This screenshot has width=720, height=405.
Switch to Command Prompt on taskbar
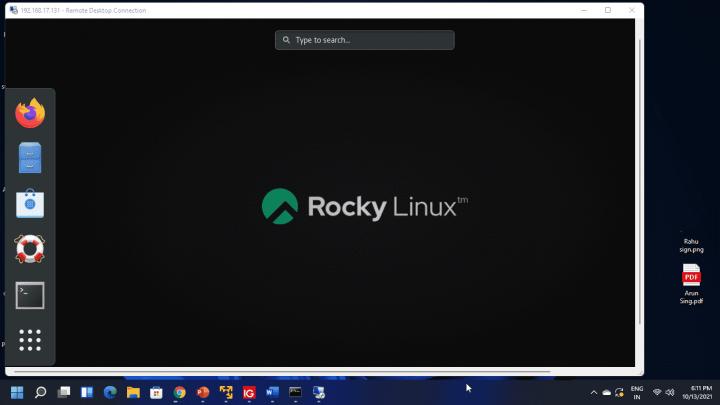coord(295,392)
